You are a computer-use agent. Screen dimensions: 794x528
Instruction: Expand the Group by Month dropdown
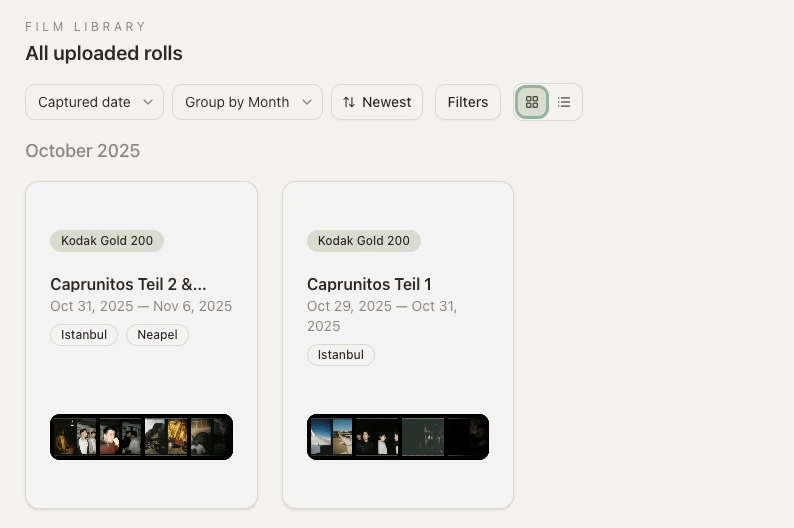247,102
